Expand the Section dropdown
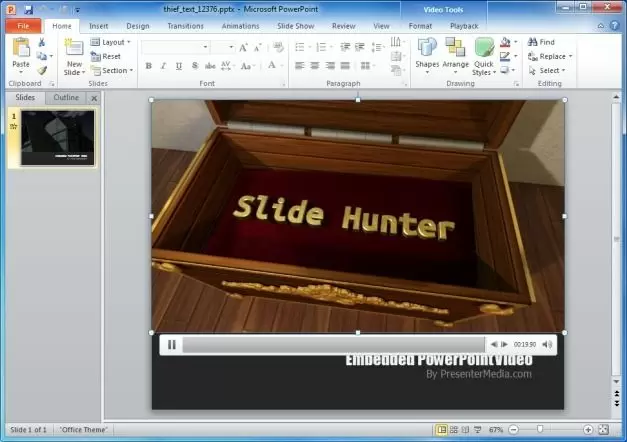Image resolution: width=627 pixels, height=442 pixels. pos(111,71)
